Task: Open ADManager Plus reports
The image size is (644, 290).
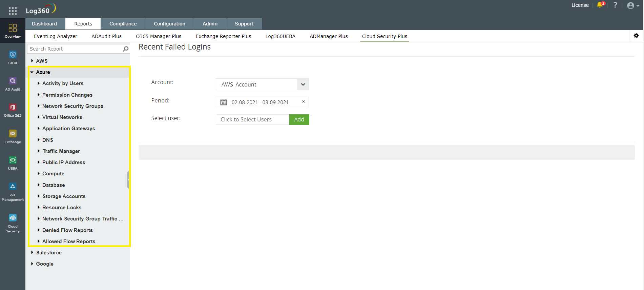Action: coord(329,36)
